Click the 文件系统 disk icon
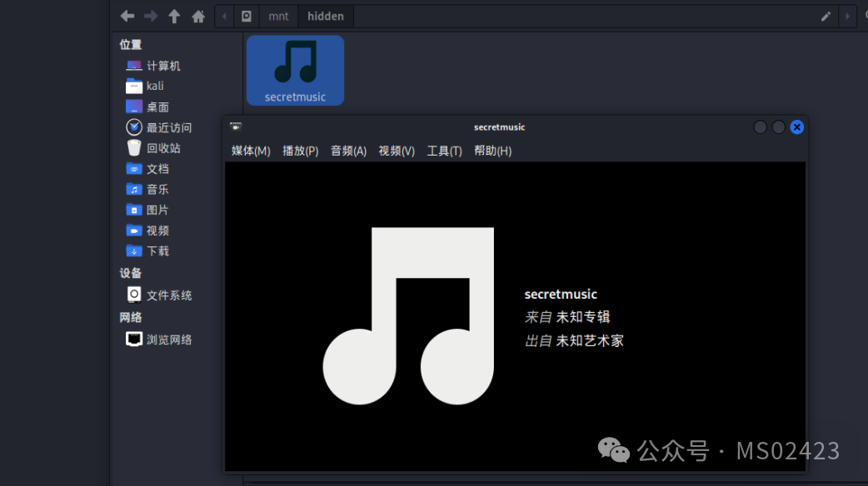The height and width of the screenshot is (486, 868). (x=134, y=295)
